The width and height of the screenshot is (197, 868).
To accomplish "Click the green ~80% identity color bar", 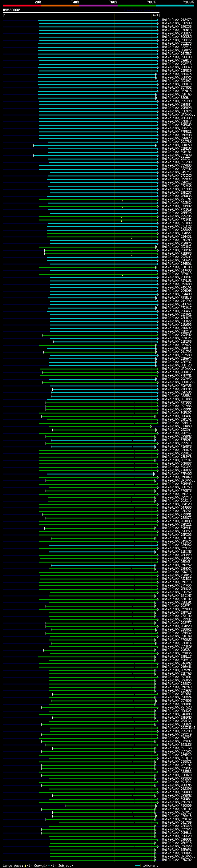I will click(x=137, y=6).
